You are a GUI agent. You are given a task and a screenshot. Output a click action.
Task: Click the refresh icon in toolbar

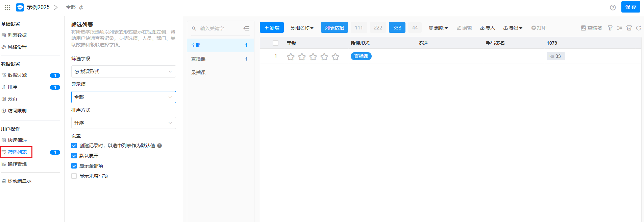click(x=638, y=28)
